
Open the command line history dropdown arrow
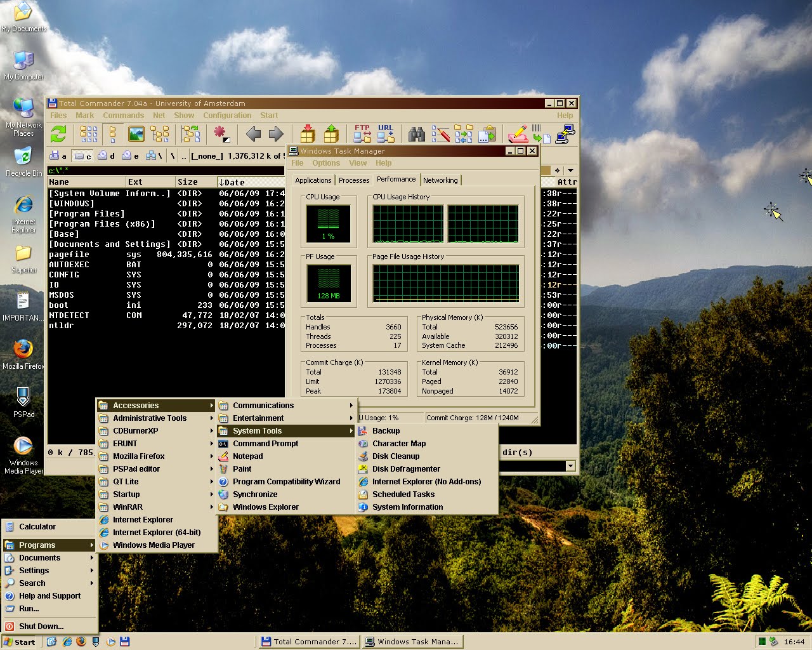pyautogui.click(x=570, y=466)
